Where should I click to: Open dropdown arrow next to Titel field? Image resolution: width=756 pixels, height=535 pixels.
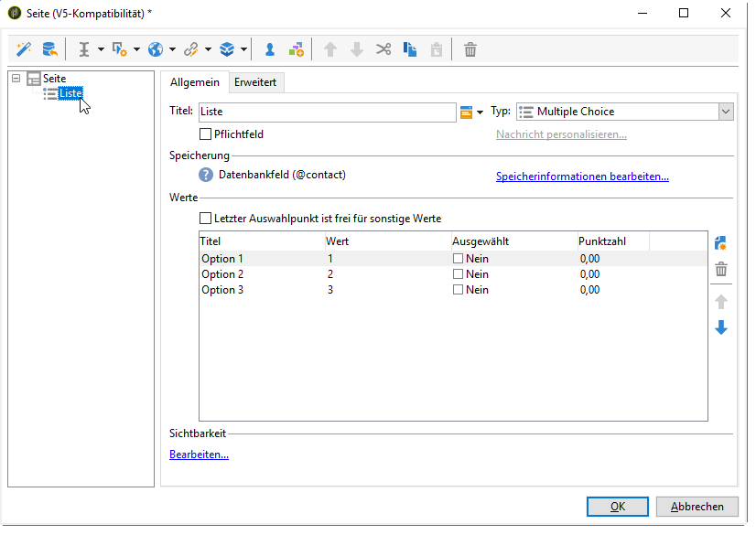tap(480, 112)
